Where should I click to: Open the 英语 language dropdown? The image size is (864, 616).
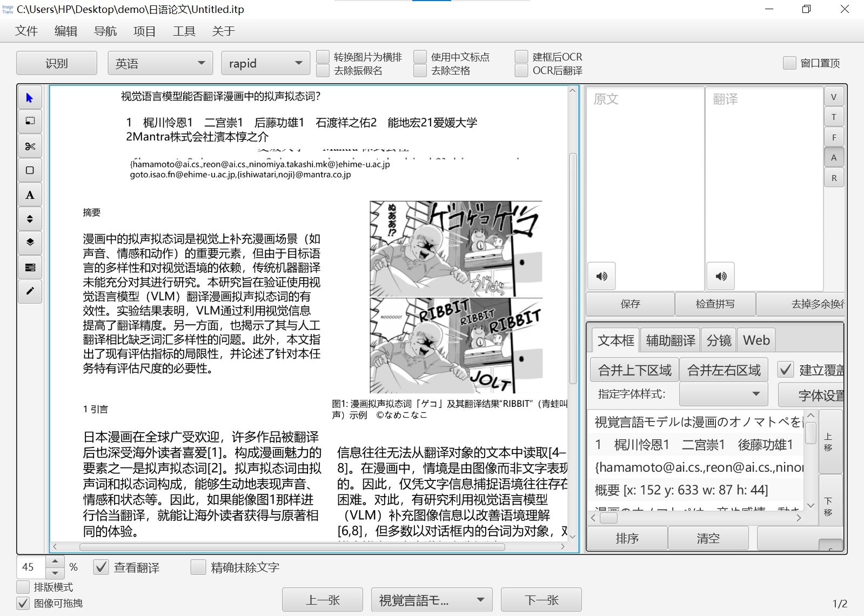point(159,63)
